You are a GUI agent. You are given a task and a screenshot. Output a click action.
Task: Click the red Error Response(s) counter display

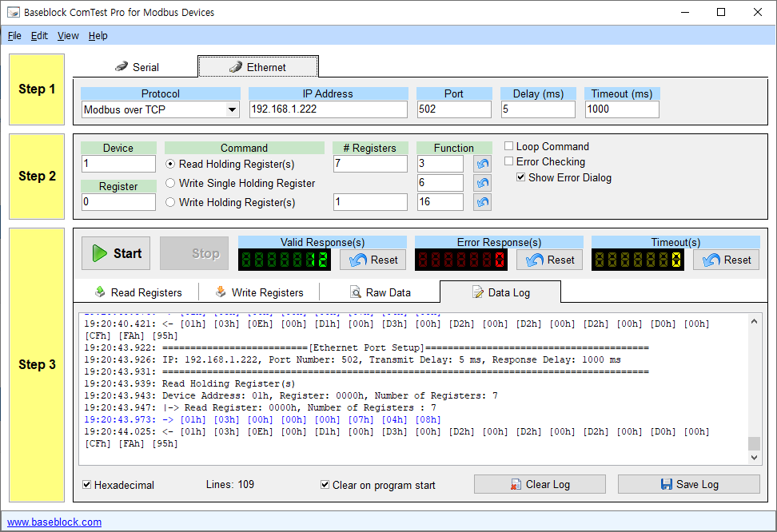pyautogui.click(x=461, y=260)
